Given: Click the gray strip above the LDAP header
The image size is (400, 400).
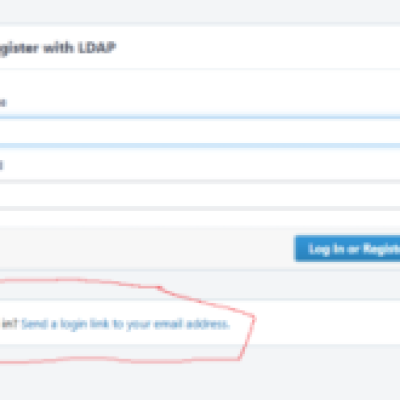Looking at the screenshot, I should point(200,11).
